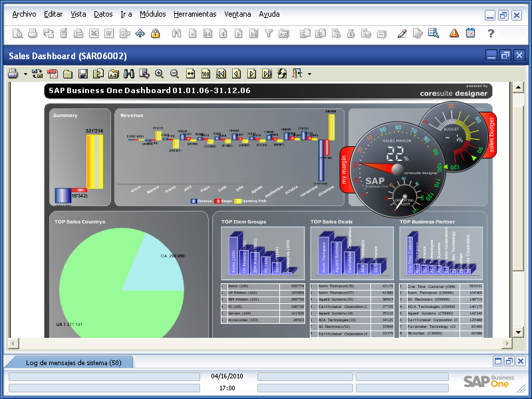Click the warning triangle icon in top toolbar
Viewport: 532px width, 399px height.
pyautogui.click(x=454, y=33)
